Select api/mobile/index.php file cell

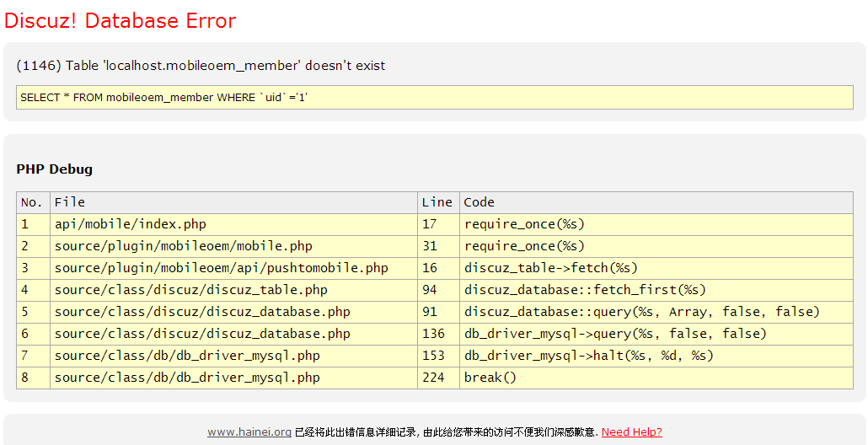point(233,225)
